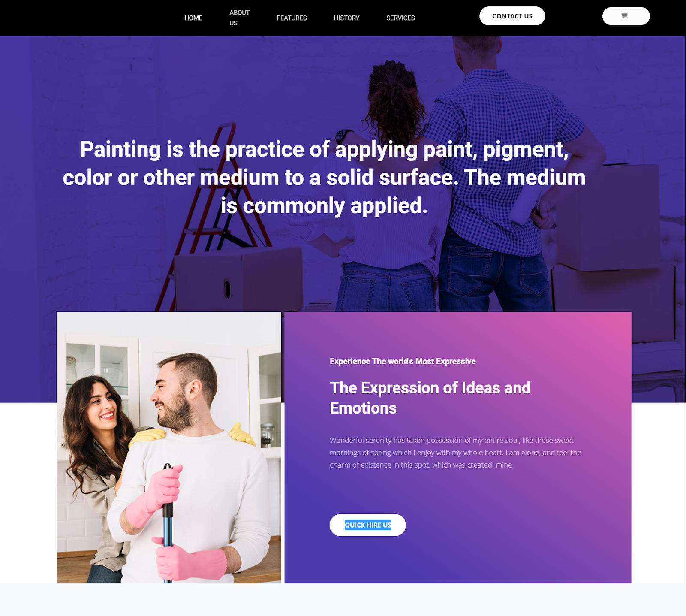Click the 'Painting is the practice' hero headline

pos(324,177)
